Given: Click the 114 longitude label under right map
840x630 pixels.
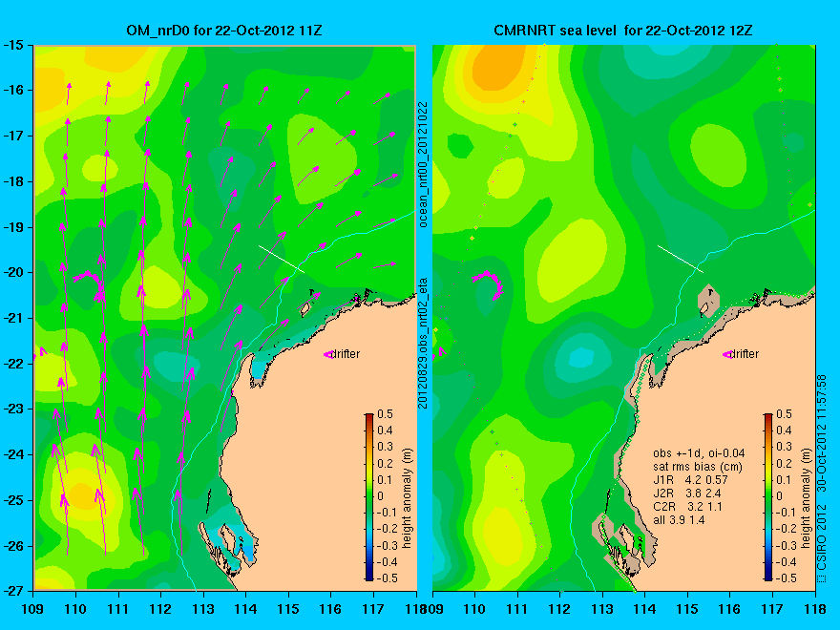Looking at the screenshot, I should [644, 609].
